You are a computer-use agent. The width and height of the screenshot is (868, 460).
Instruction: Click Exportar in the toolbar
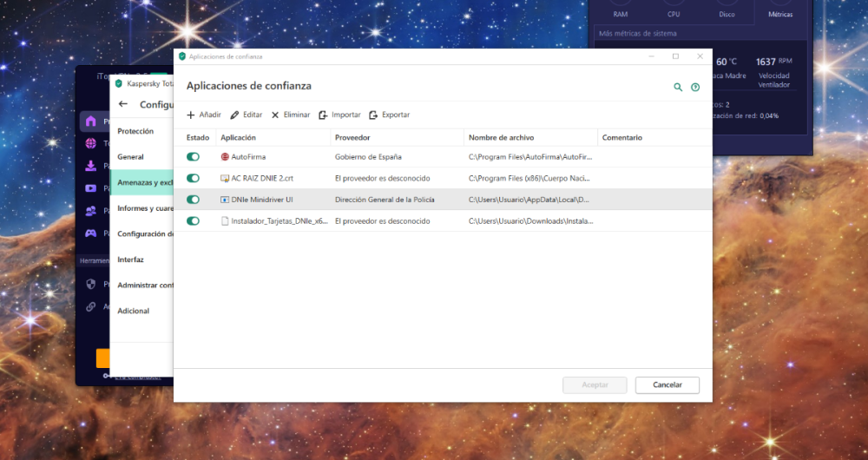389,115
